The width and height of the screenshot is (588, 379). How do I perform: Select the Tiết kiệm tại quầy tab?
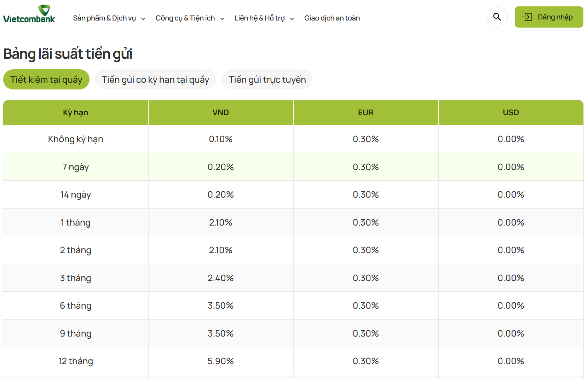tap(46, 80)
